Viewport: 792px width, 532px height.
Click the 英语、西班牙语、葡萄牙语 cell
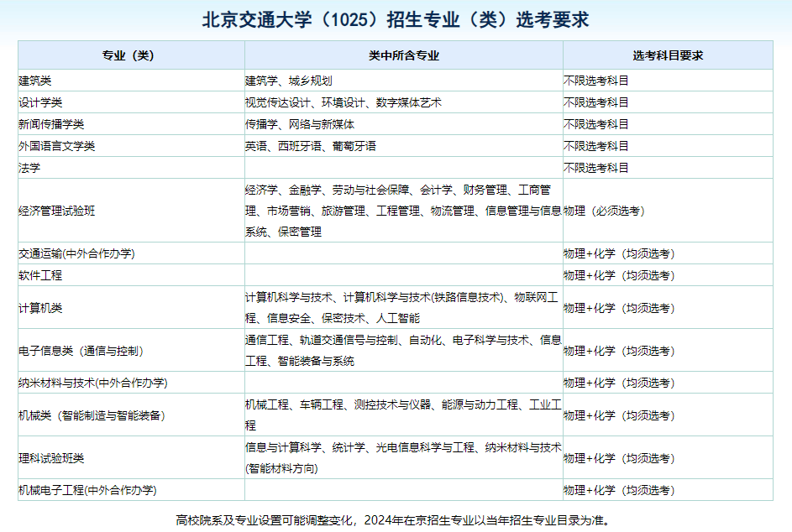[x=404, y=145]
